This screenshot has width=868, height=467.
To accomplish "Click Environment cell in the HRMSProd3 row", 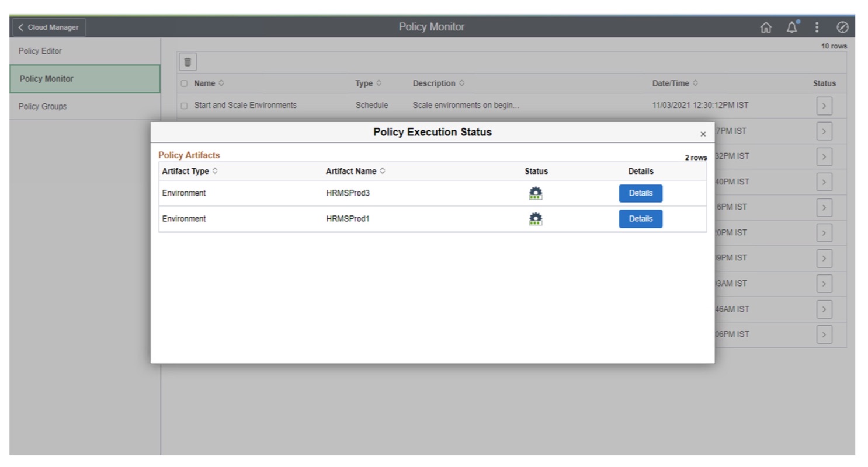I will [x=184, y=193].
